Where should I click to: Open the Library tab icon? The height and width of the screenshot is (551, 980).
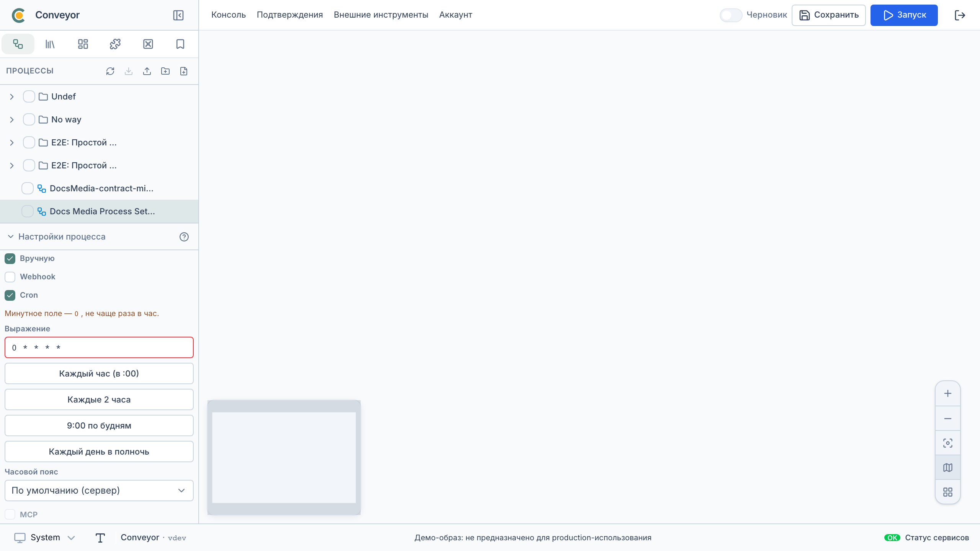[x=50, y=44]
